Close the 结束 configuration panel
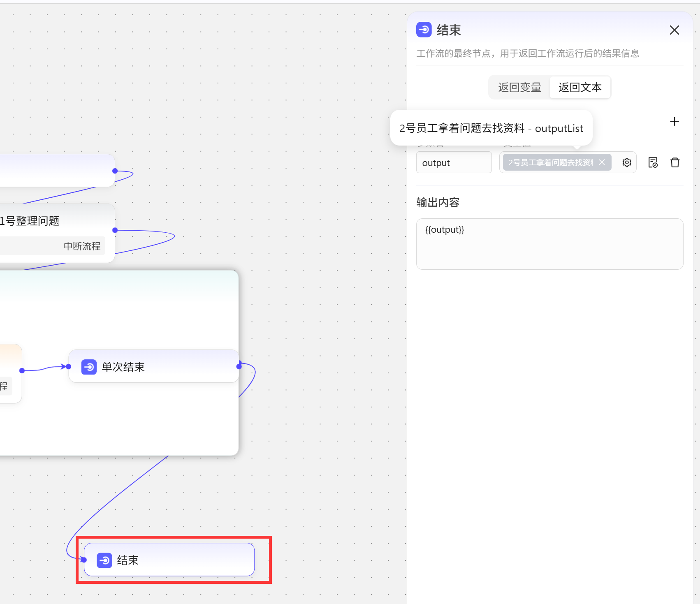Viewport: 700px width, 604px height. point(674,30)
